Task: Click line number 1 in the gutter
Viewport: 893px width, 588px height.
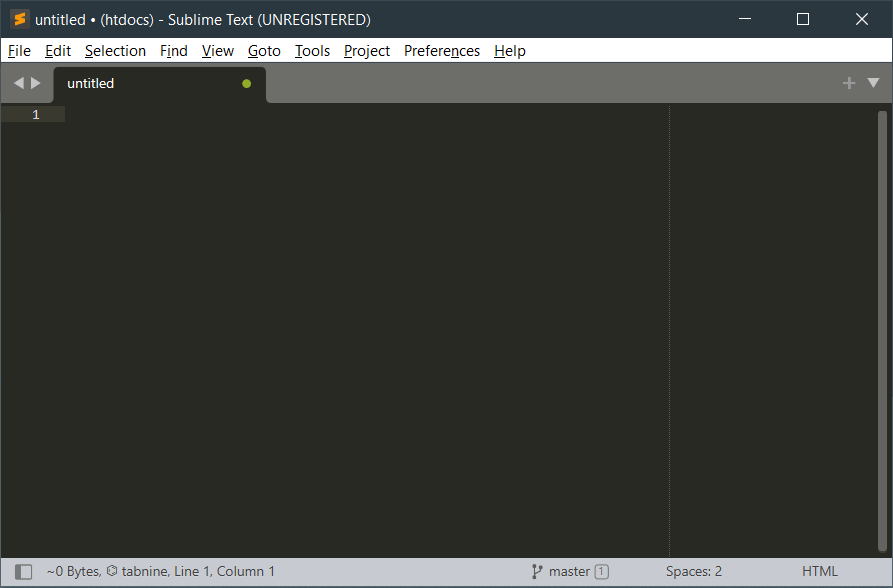Action: point(36,115)
